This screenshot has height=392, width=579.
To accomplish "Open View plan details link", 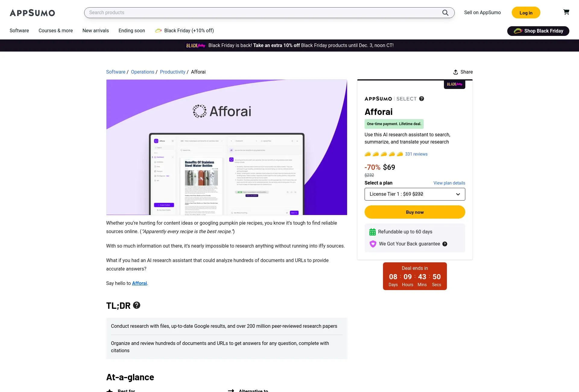I will (x=449, y=183).
